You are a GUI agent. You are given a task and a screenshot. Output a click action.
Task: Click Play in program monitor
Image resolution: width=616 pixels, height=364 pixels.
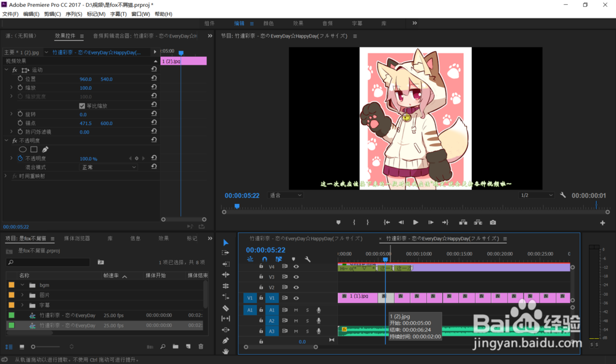coord(416,222)
